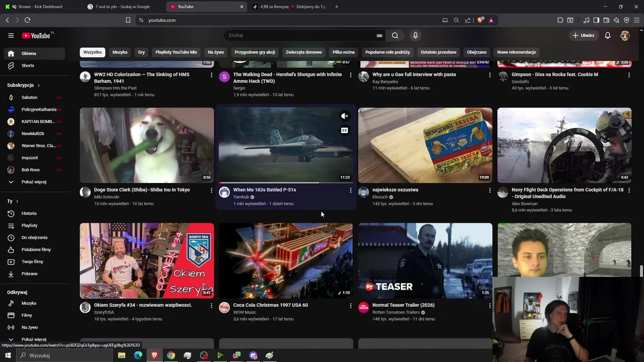This screenshot has width=644, height=362.
Task: Open Historia in the sidebar
Action: 34,214
